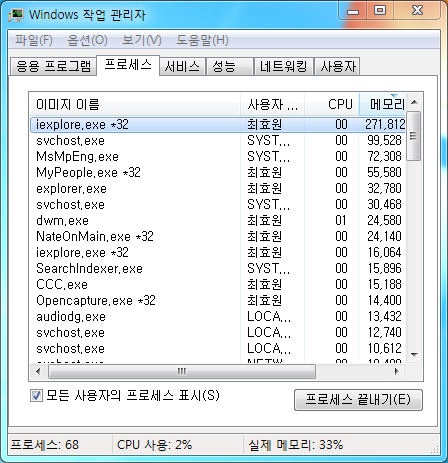
Task: Open the 옵션(O) menu
Action: coord(87,40)
